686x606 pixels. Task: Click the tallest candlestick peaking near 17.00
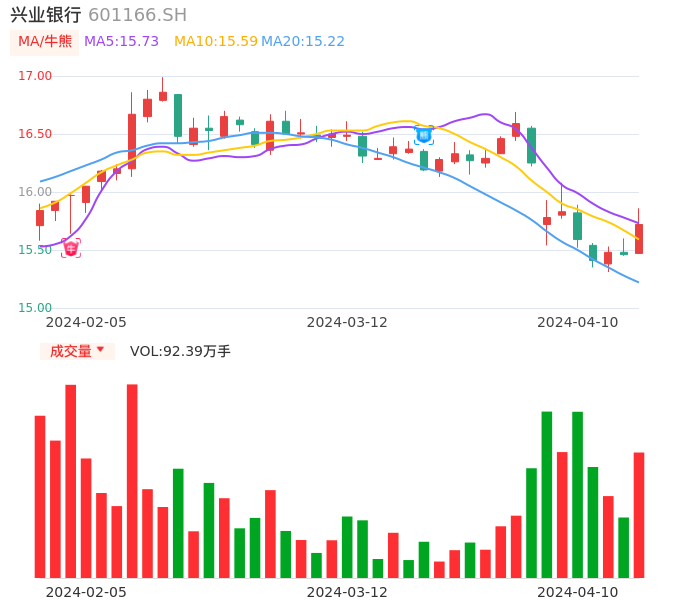coord(163,96)
